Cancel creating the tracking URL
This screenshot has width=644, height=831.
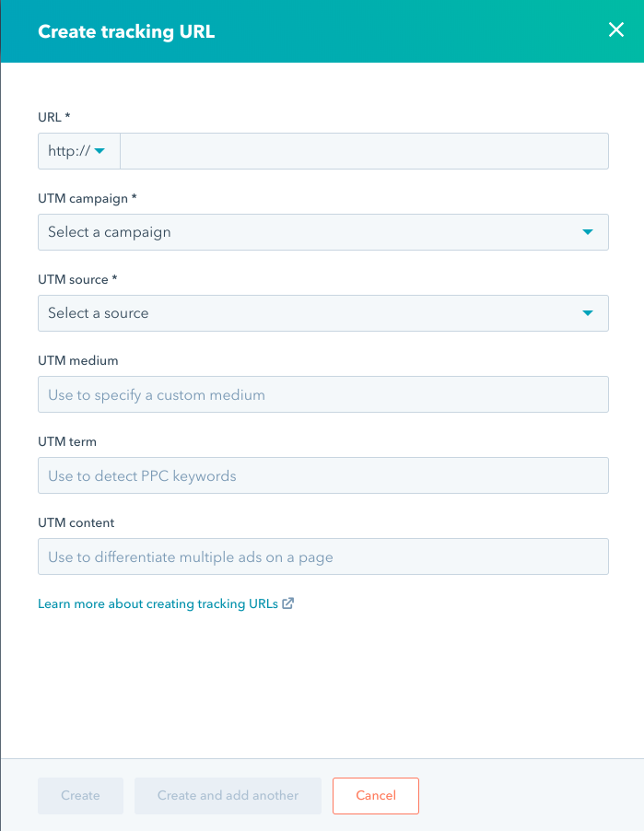click(375, 795)
